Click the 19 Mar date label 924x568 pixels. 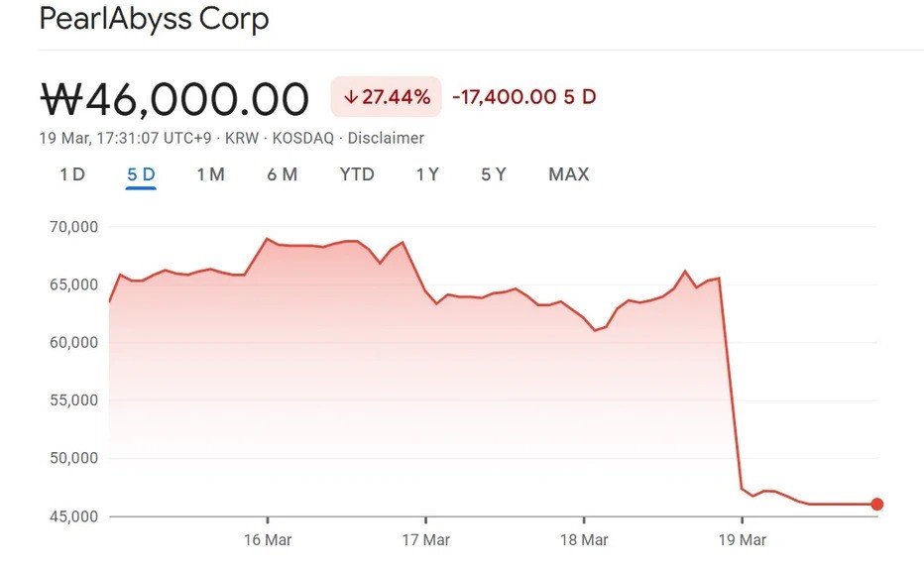click(x=742, y=540)
